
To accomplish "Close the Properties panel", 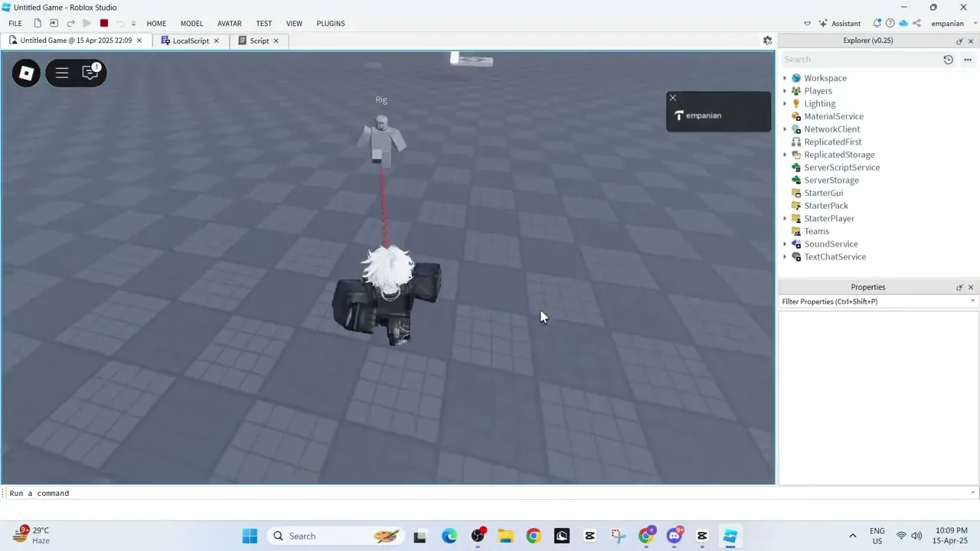I will (x=971, y=287).
